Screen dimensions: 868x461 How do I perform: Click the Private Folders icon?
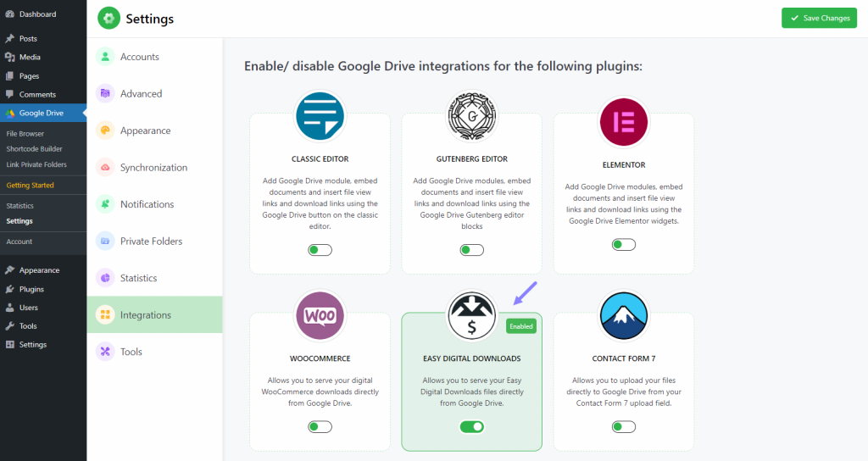pos(105,242)
